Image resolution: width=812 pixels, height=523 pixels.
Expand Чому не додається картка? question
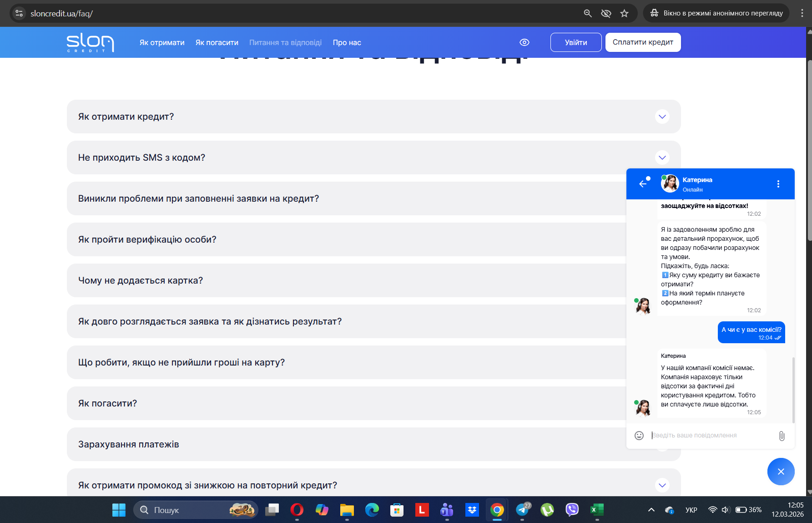346,280
